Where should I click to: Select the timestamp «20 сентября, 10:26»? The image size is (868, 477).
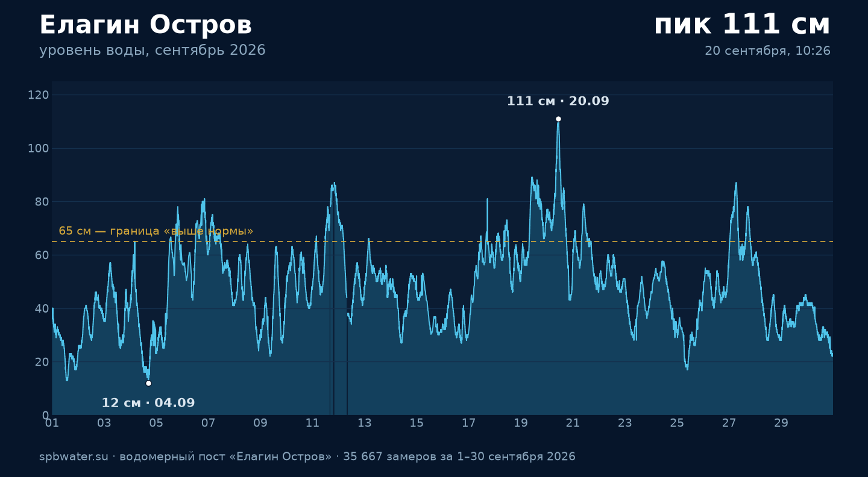click(x=767, y=51)
